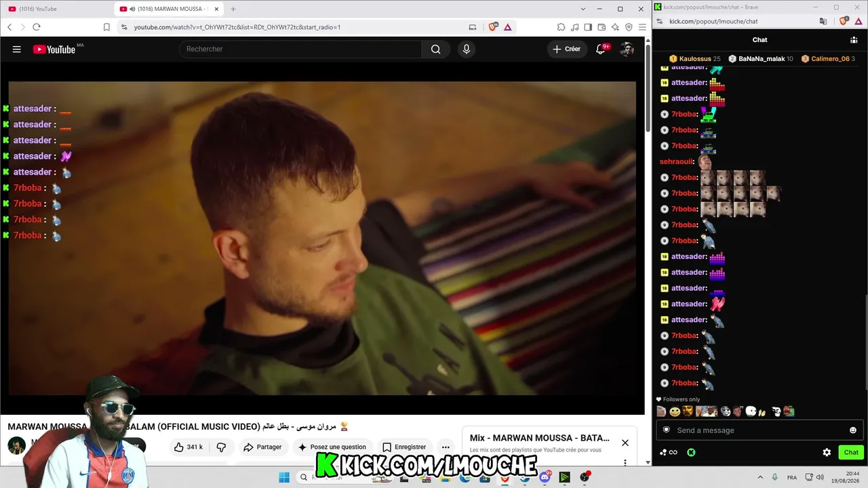Open Brave Rewards triangle in YouTube window
868x488 pixels.
point(507,27)
